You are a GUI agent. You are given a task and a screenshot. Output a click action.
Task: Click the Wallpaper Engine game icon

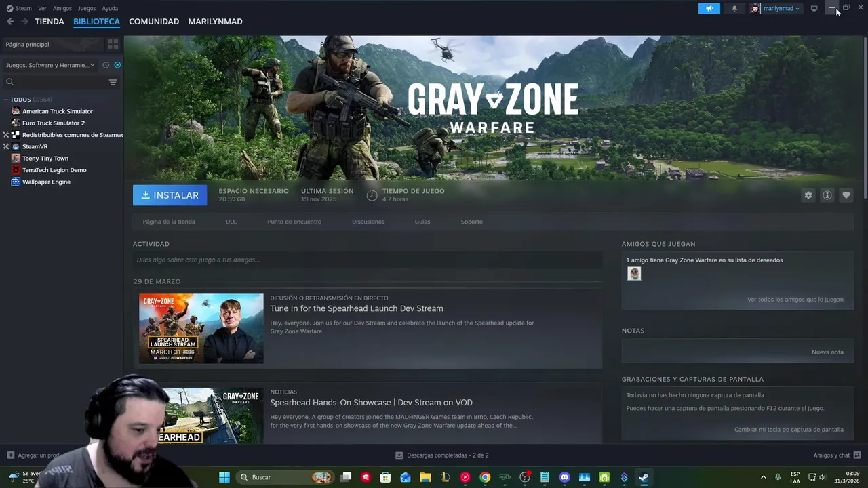pos(16,182)
